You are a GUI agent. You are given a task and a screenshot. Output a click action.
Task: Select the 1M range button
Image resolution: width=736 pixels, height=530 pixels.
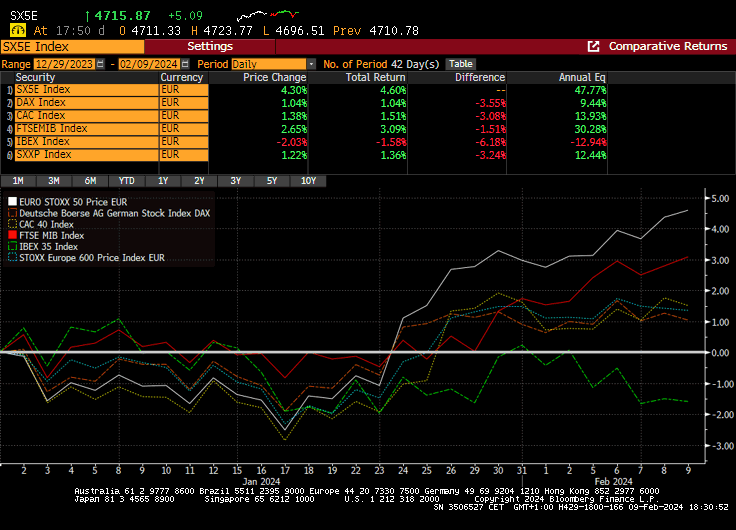point(18,181)
